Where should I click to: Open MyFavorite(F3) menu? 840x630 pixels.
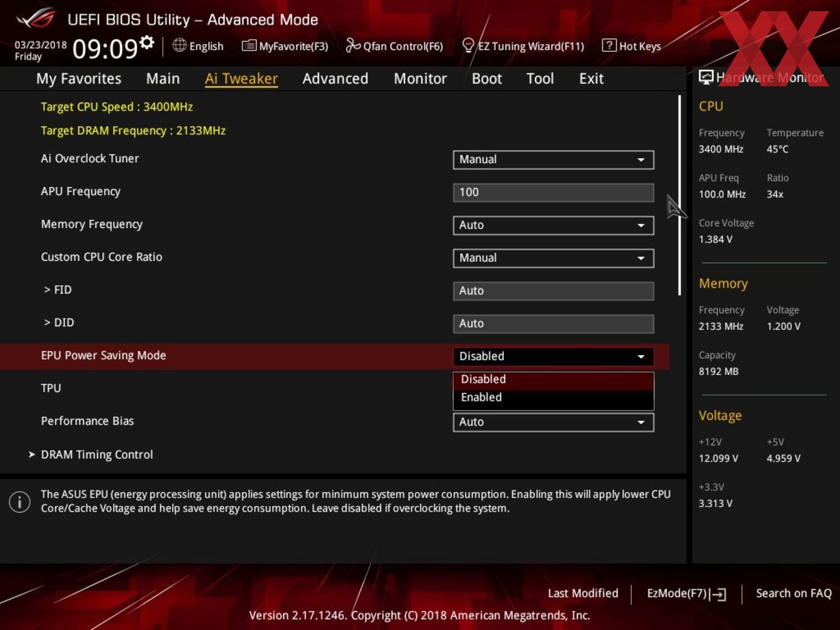tap(285, 46)
